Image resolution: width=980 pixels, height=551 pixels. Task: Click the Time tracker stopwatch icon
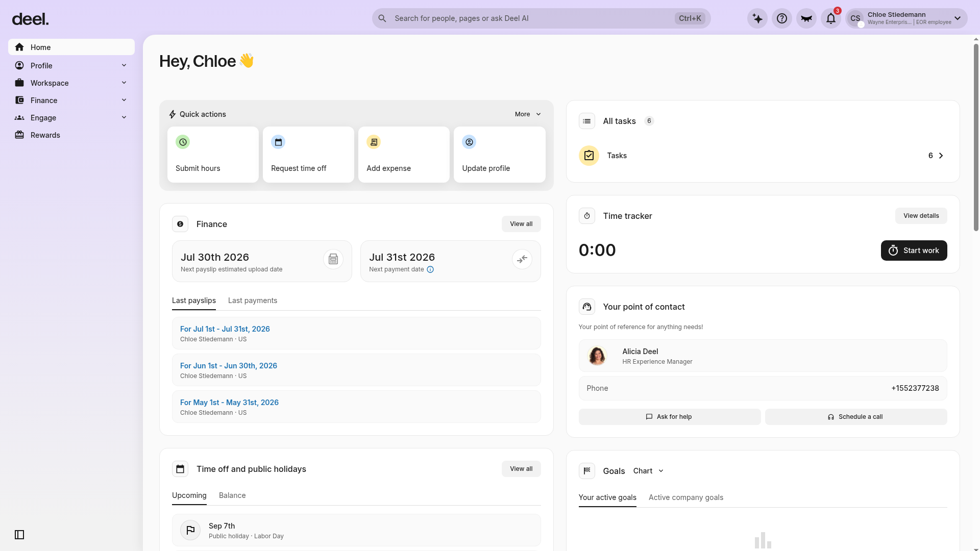pyautogui.click(x=587, y=216)
